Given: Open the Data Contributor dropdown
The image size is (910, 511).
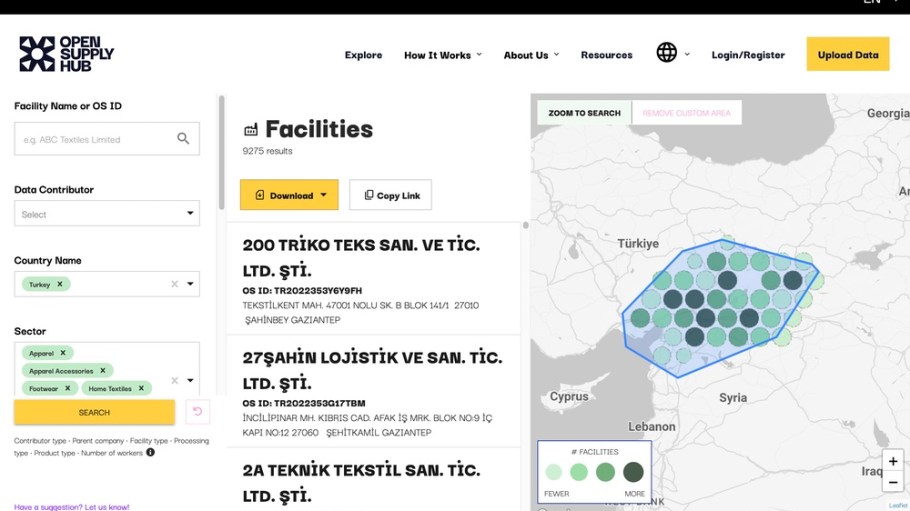Looking at the screenshot, I should (107, 214).
